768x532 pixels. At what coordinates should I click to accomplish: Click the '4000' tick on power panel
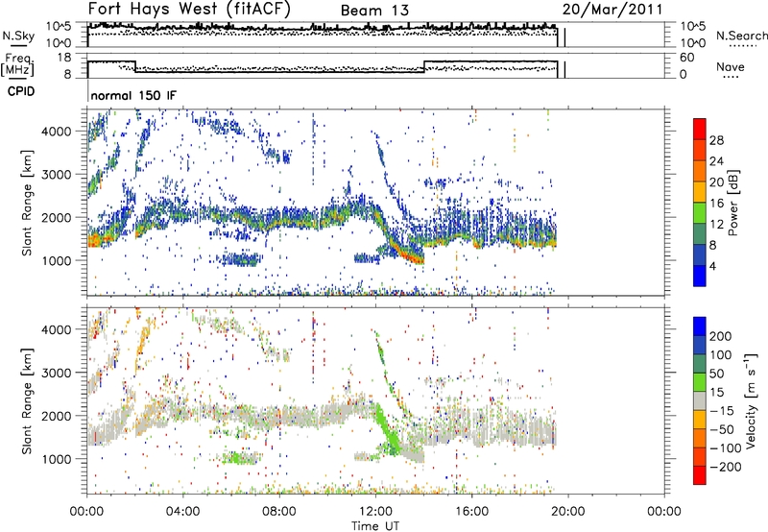tap(56, 132)
